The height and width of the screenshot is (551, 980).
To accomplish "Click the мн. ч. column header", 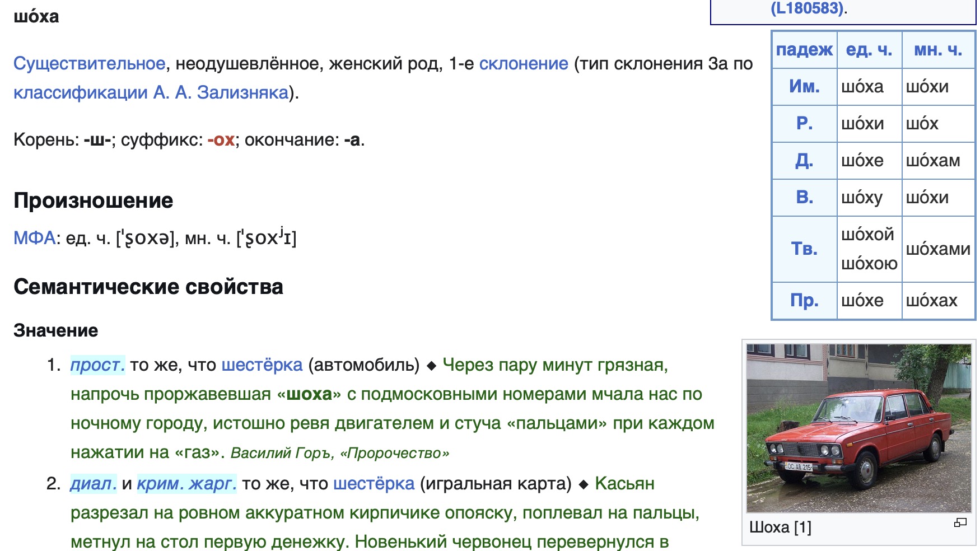I will tap(937, 50).
